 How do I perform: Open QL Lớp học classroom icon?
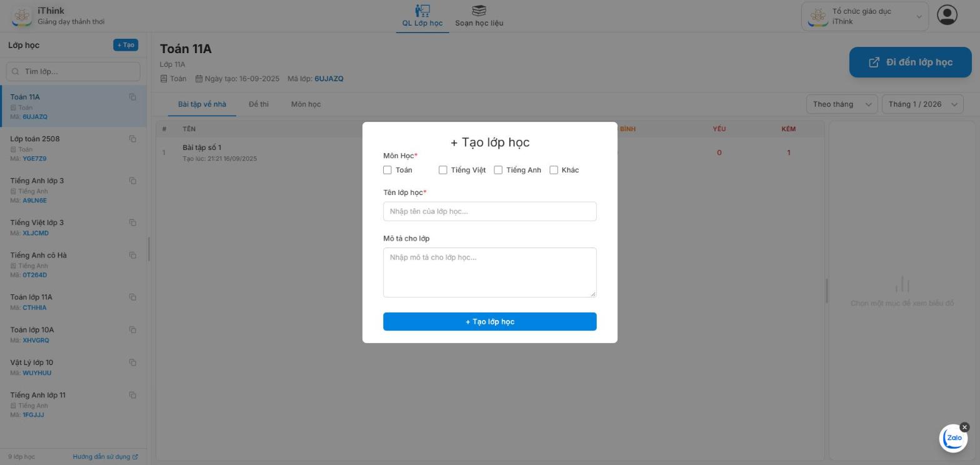point(422,11)
